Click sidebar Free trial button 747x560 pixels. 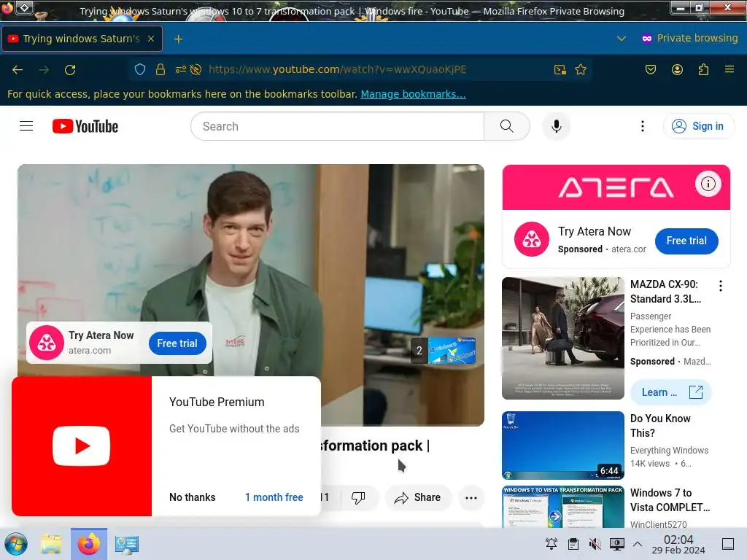tap(686, 241)
